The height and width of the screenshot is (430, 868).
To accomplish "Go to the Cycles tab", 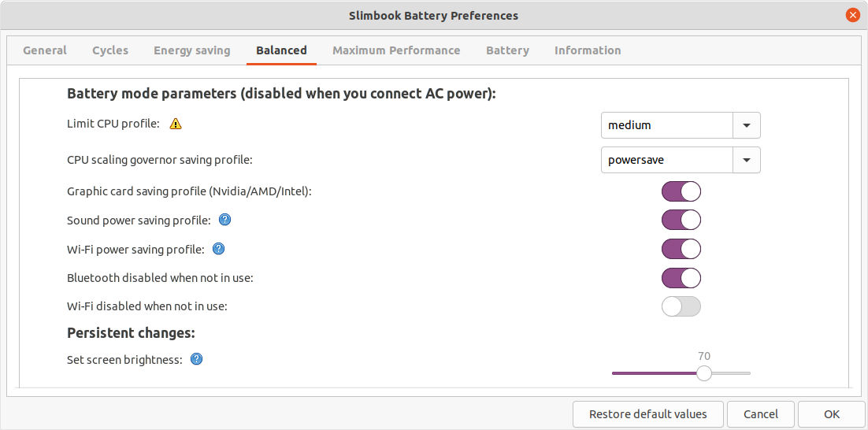I will tap(110, 50).
